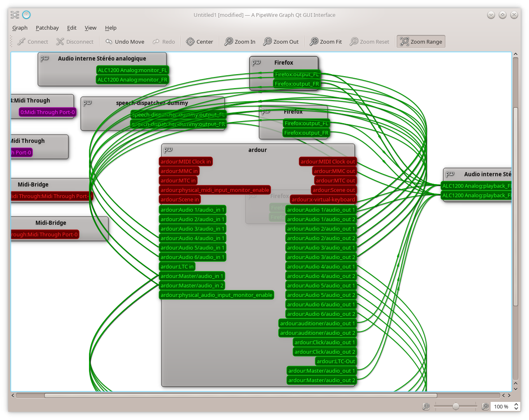Select the ALC1200 Analog:monitor_FL port

[x=133, y=70]
